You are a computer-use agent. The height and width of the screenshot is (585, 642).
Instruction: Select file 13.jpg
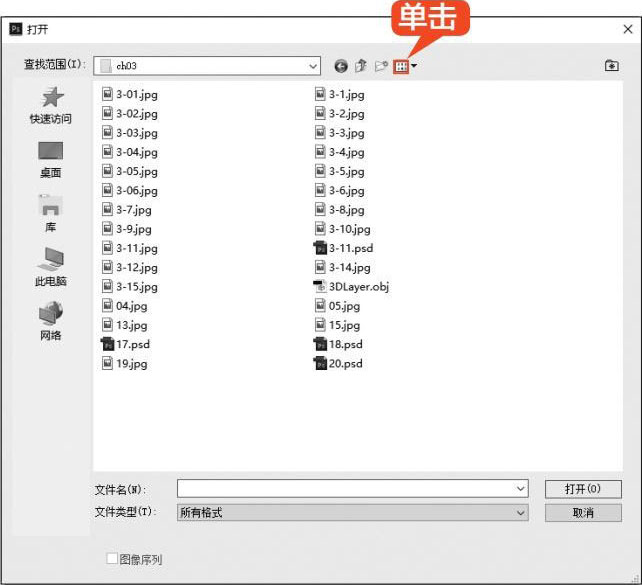coord(124,325)
